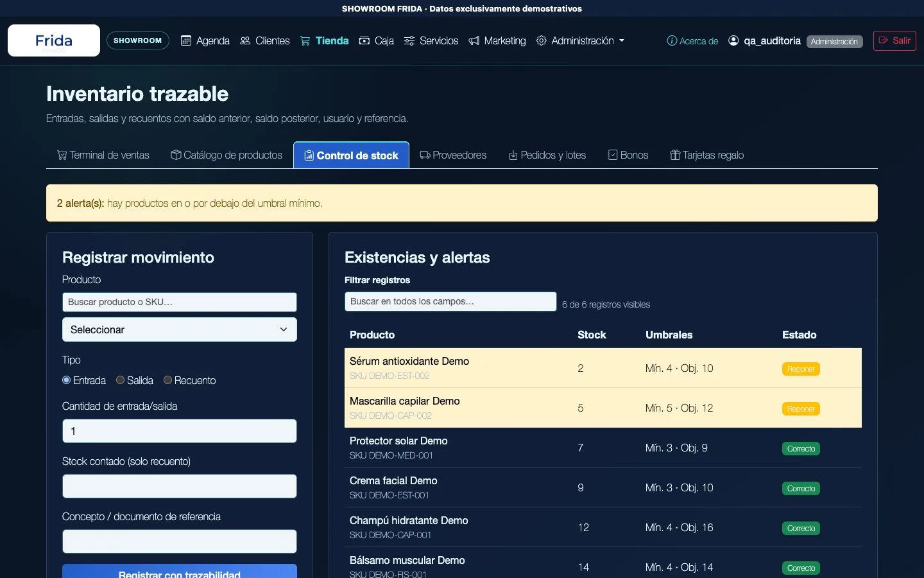
Task: Open the Acerca de link
Action: pos(692,40)
